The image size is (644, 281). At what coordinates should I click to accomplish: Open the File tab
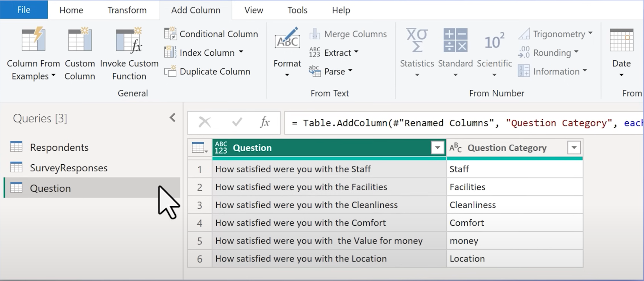coord(24,10)
